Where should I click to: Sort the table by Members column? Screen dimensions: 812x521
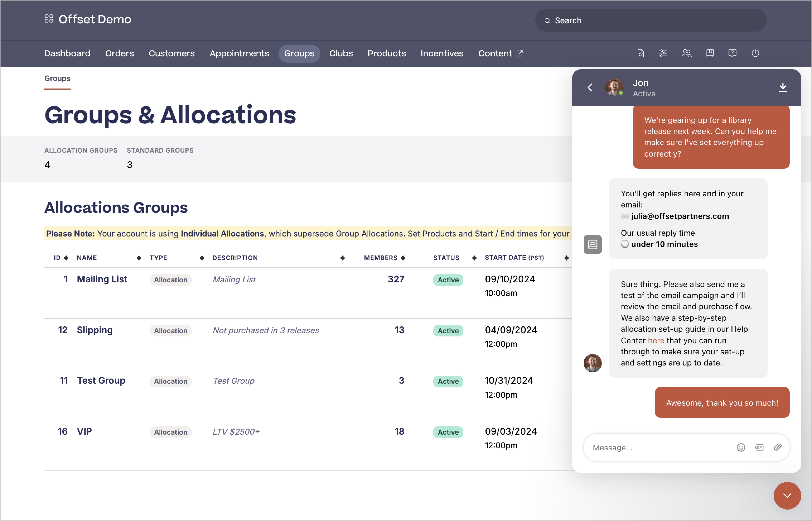403,258
